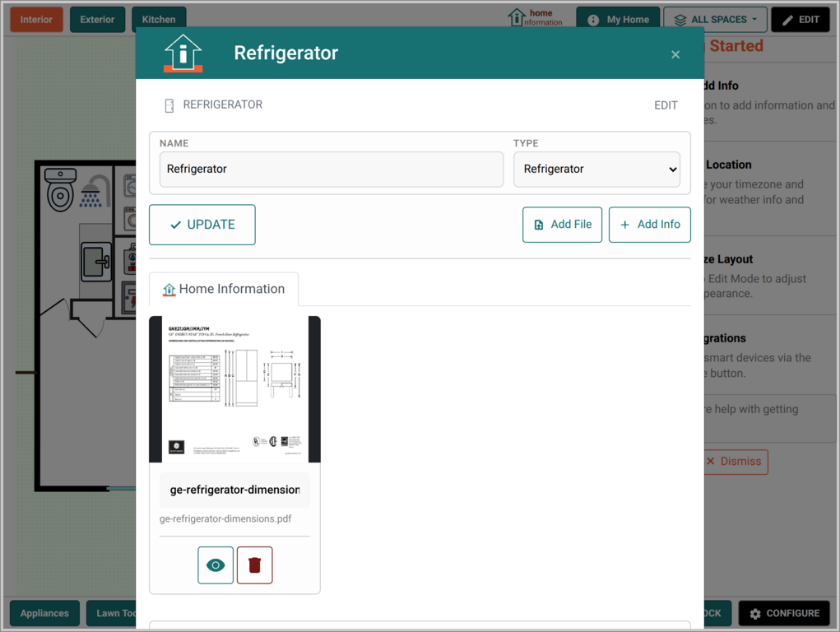Open the Appliances category button
Screen dimensions: 840x632
point(44,613)
